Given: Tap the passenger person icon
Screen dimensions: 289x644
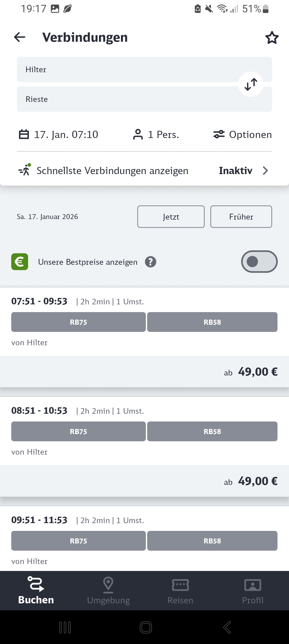Looking at the screenshot, I should point(138,135).
